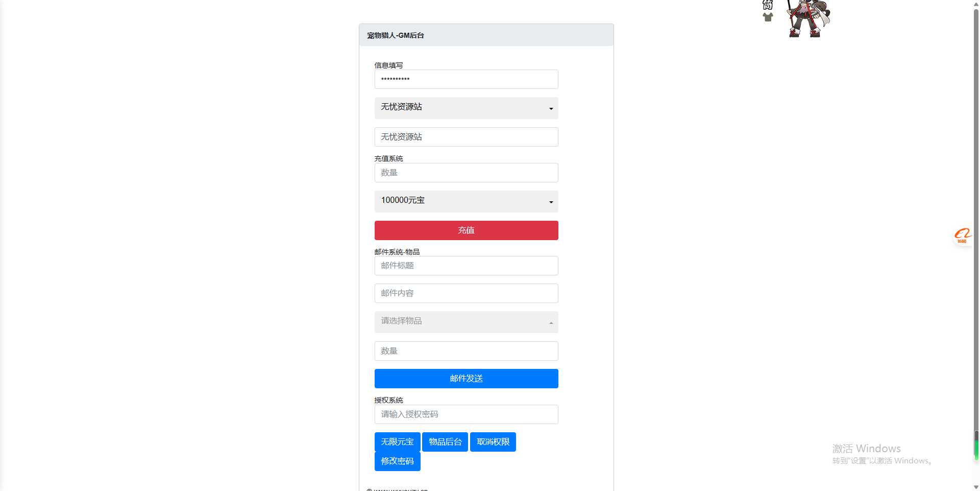
Task: Click the 无限元宝 button
Action: (x=397, y=442)
